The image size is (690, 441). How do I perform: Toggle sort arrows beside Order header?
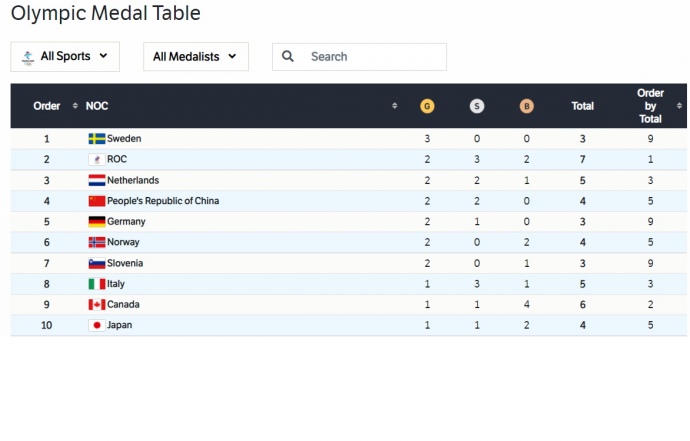coord(75,106)
